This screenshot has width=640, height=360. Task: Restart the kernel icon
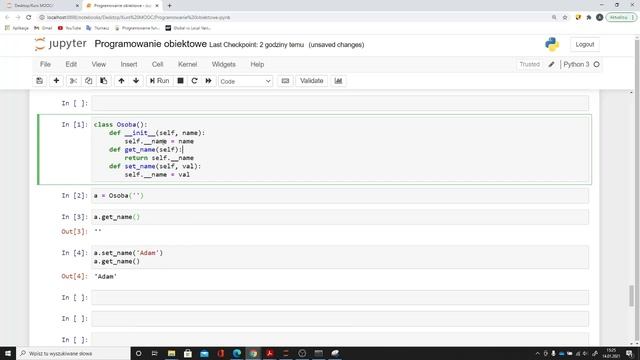[x=194, y=81]
